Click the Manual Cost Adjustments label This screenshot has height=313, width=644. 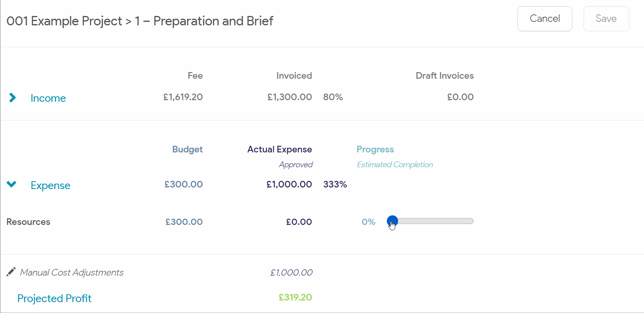72,272
